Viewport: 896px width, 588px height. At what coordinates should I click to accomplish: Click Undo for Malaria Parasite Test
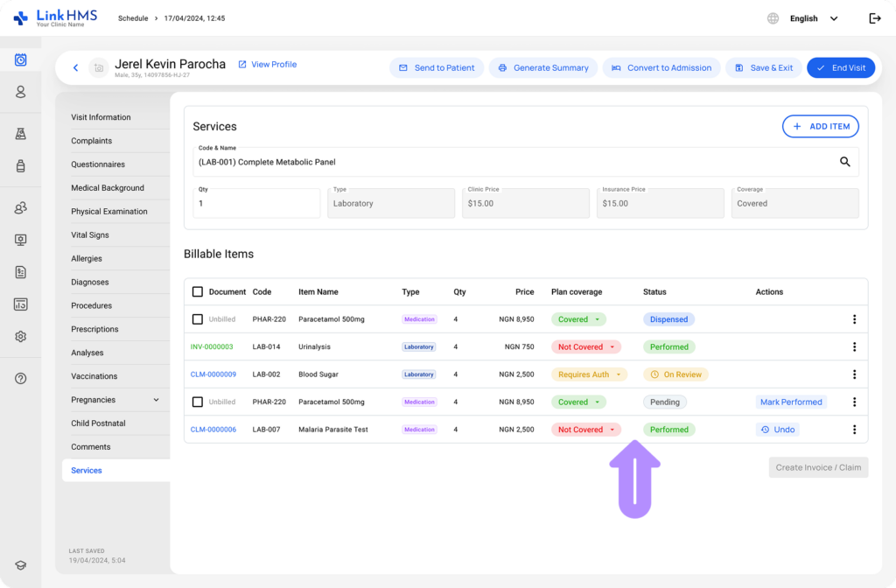(777, 429)
